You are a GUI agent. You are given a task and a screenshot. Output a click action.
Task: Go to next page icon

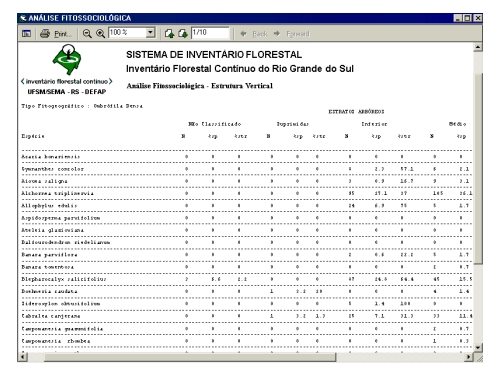[183, 34]
